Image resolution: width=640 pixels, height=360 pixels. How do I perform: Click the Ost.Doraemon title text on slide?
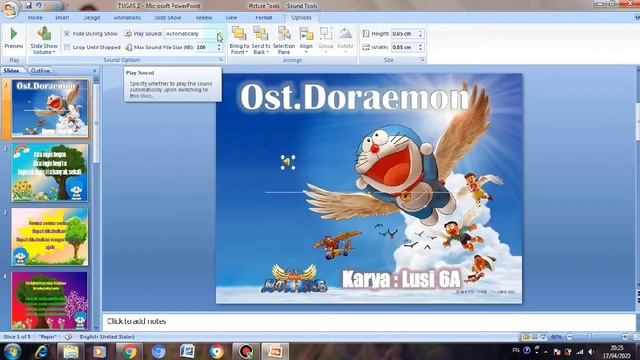pos(354,97)
